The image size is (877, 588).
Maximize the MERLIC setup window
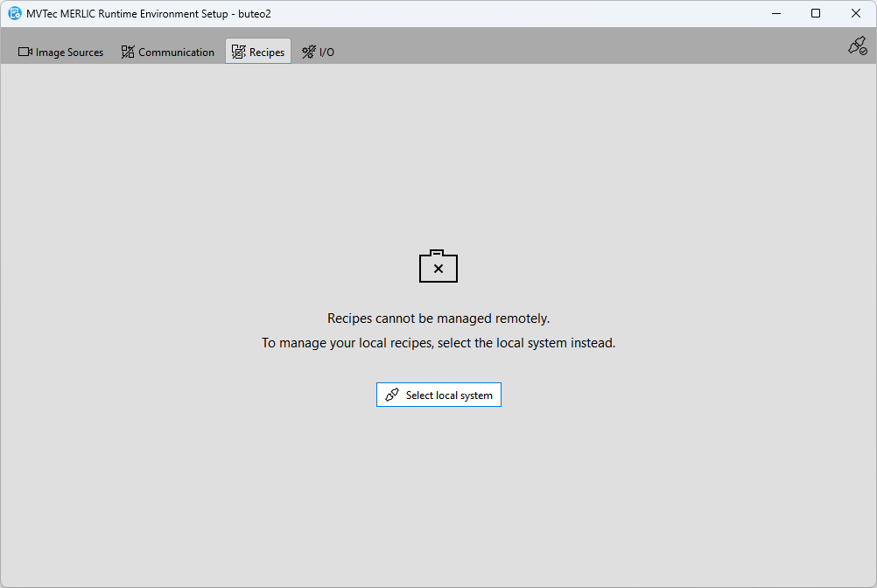point(816,13)
